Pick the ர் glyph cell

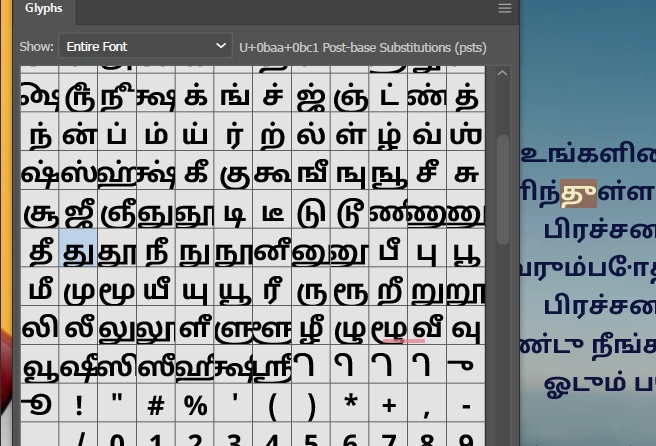point(233,132)
